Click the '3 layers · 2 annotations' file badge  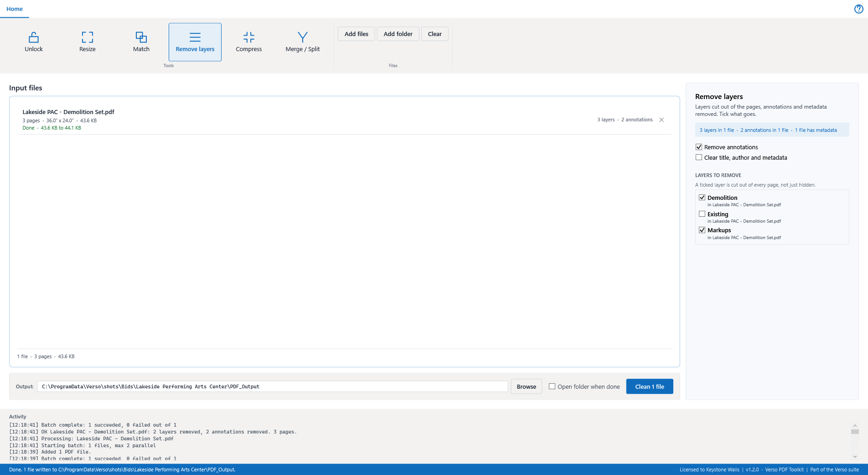pos(625,120)
